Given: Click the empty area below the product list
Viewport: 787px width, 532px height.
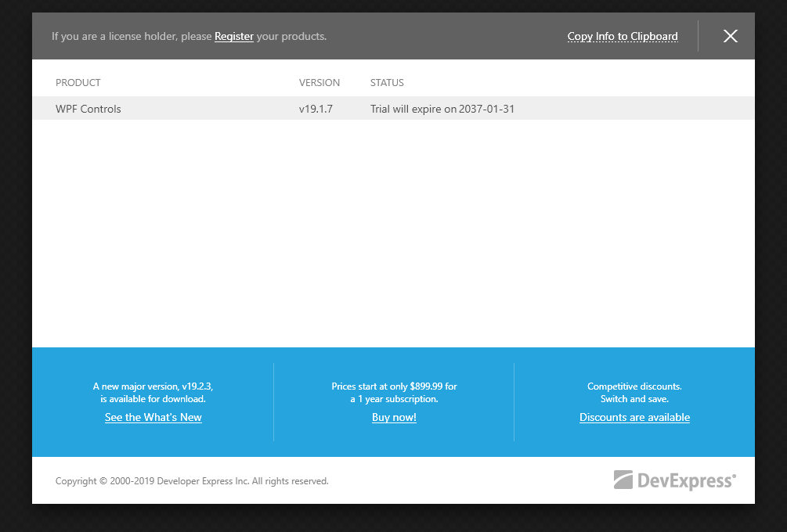Looking at the screenshot, I should tap(393, 235).
